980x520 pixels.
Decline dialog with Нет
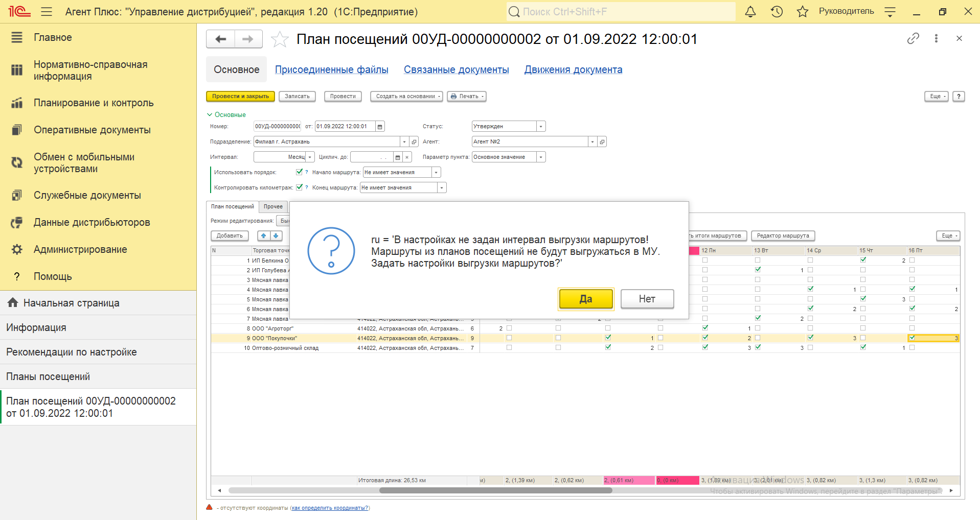[647, 299]
